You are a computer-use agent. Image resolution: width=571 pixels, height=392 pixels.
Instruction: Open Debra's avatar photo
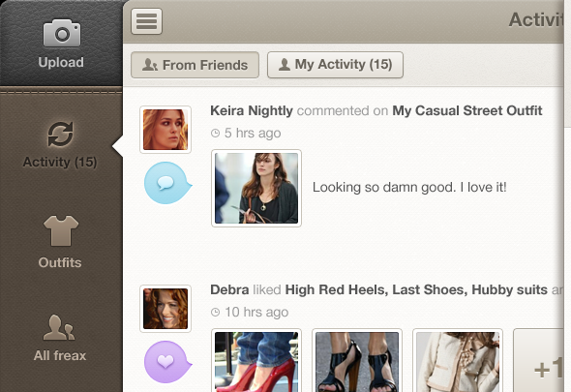click(165, 309)
